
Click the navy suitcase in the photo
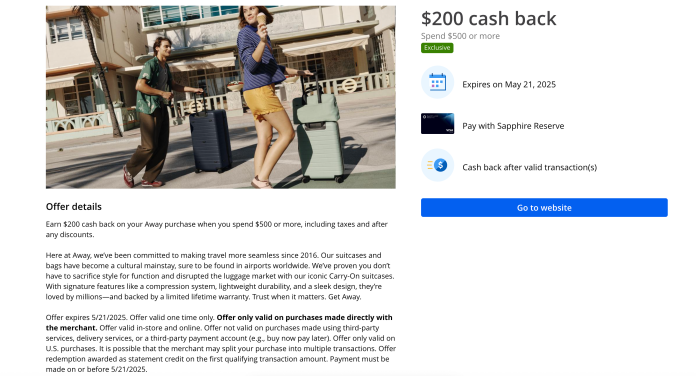[x=210, y=139]
